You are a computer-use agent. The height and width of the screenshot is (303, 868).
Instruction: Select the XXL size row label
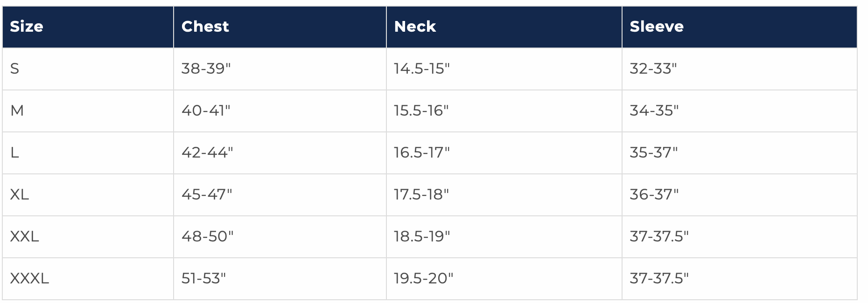(x=24, y=237)
